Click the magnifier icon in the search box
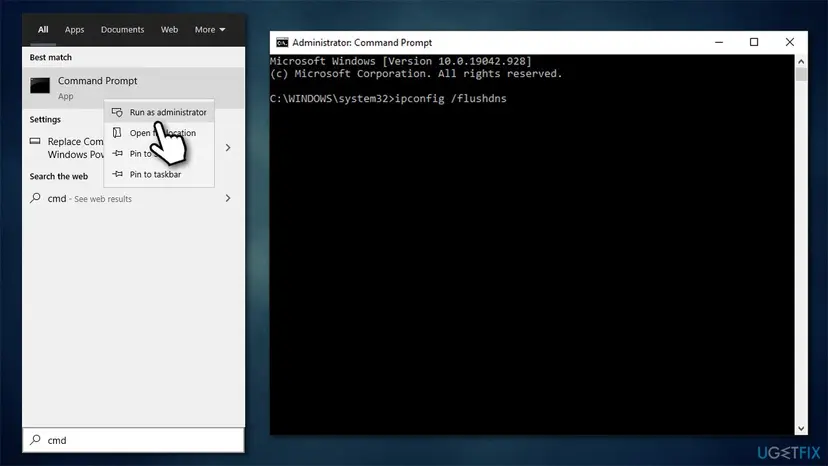Screen dimensions: 828x466 click(35, 440)
